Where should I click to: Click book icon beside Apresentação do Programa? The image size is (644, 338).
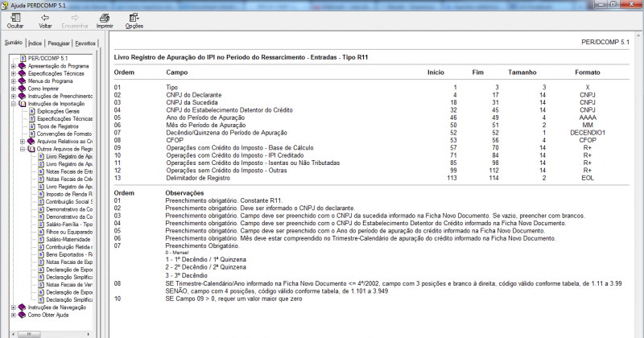23,66
